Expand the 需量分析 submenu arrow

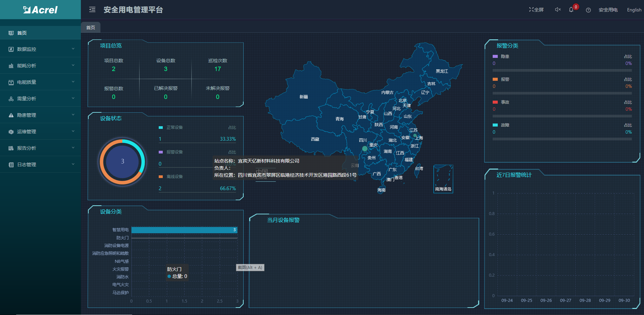point(73,98)
